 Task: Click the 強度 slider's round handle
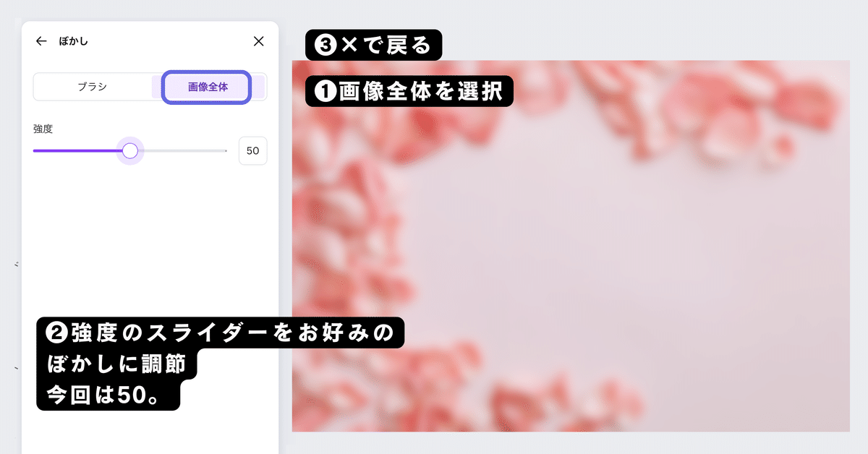[130, 150]
